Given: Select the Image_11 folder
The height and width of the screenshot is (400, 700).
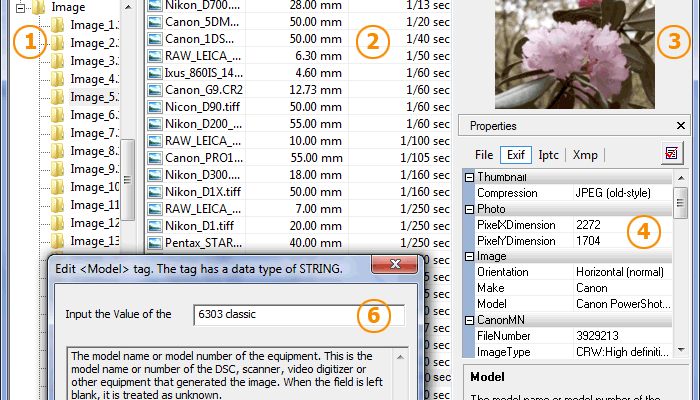Looking at the screenshot, I should [x=94, y=205].
